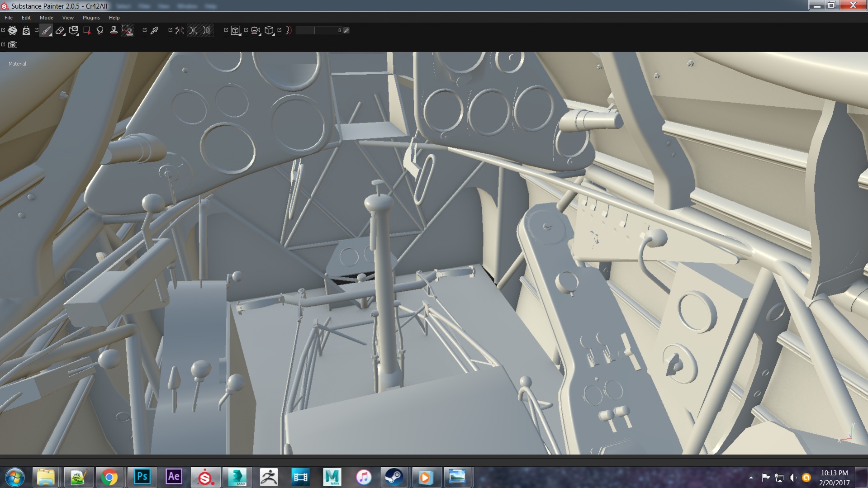
Task: Click the XYZ axis gizmo in viewport
Action: pyautogui.click(x=847, y=433)
